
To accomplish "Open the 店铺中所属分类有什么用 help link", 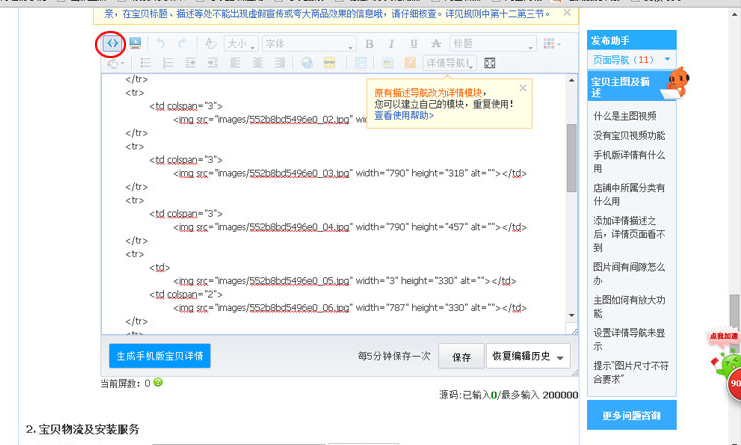I will pyautogui.click(x=629, y=195).
